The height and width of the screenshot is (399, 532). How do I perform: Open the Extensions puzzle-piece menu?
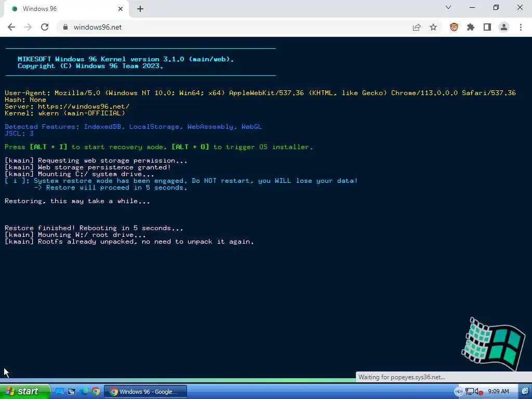coord(471,27)
